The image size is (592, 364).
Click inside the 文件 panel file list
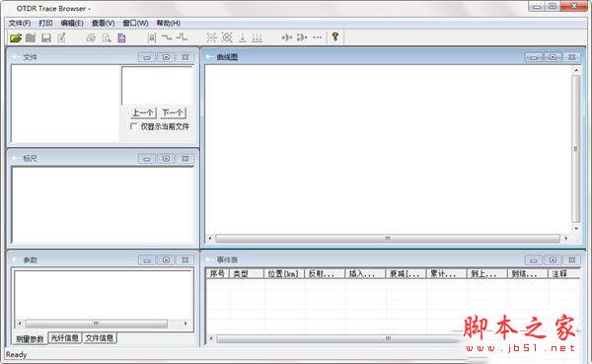(x=66, y=104)
